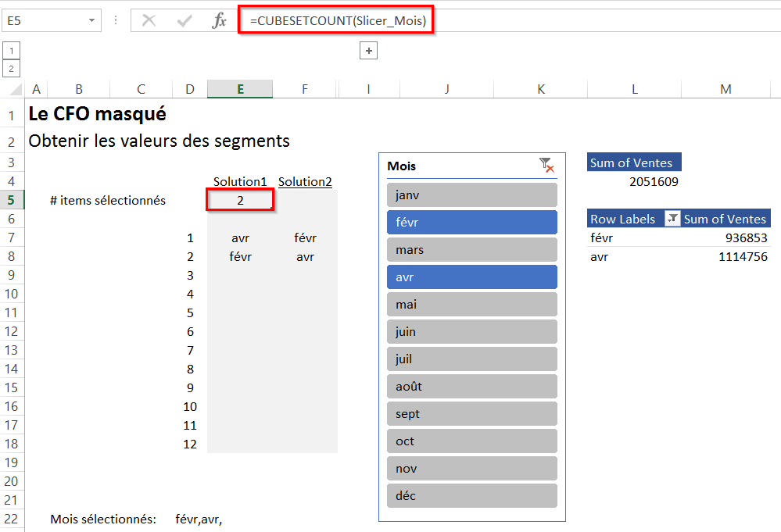Select column F header

coord(305,89)
